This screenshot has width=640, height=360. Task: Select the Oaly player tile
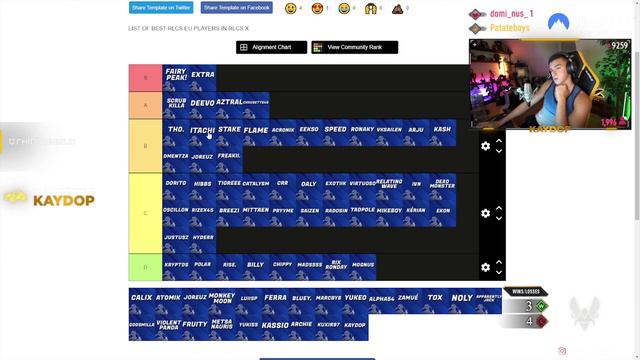[309, 187]
